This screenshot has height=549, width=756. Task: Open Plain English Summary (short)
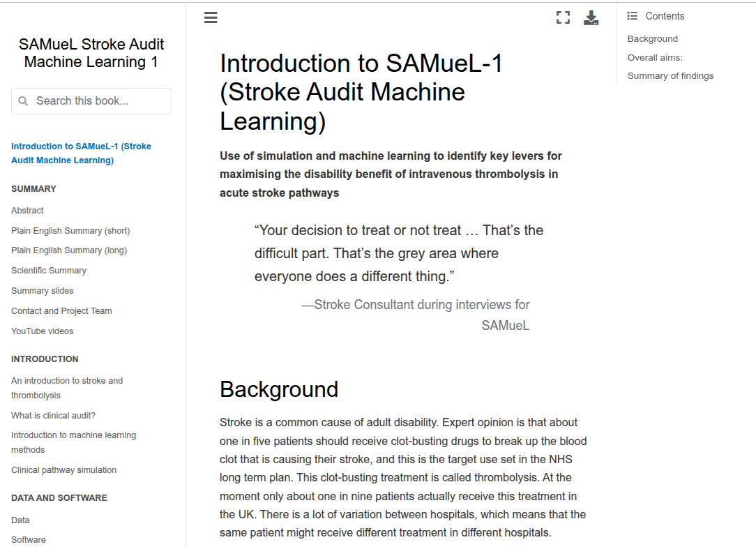(70, 231)
